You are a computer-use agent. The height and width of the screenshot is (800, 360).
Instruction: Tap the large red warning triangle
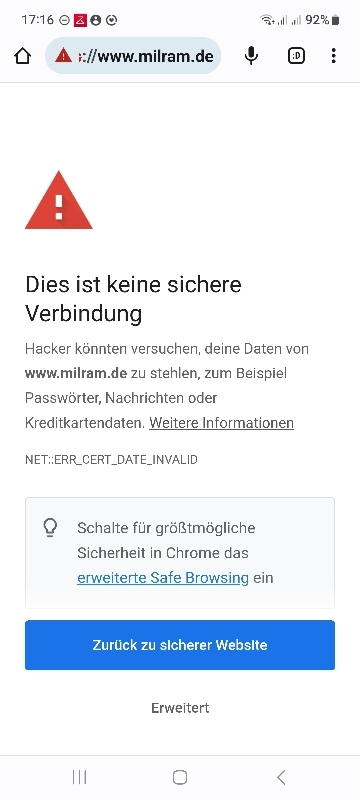click(59, 201)
